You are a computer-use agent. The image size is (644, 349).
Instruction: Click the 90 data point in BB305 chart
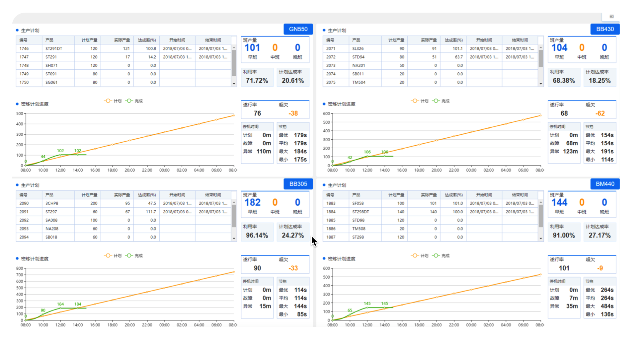pyautogui.click(x=43, y=314)
